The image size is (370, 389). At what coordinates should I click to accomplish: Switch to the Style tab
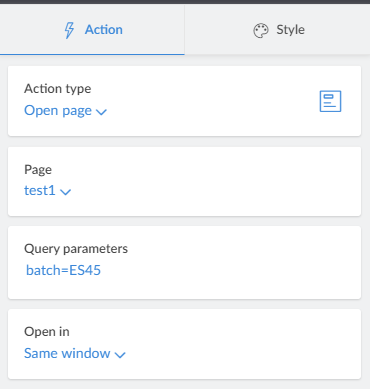point(277,30)
